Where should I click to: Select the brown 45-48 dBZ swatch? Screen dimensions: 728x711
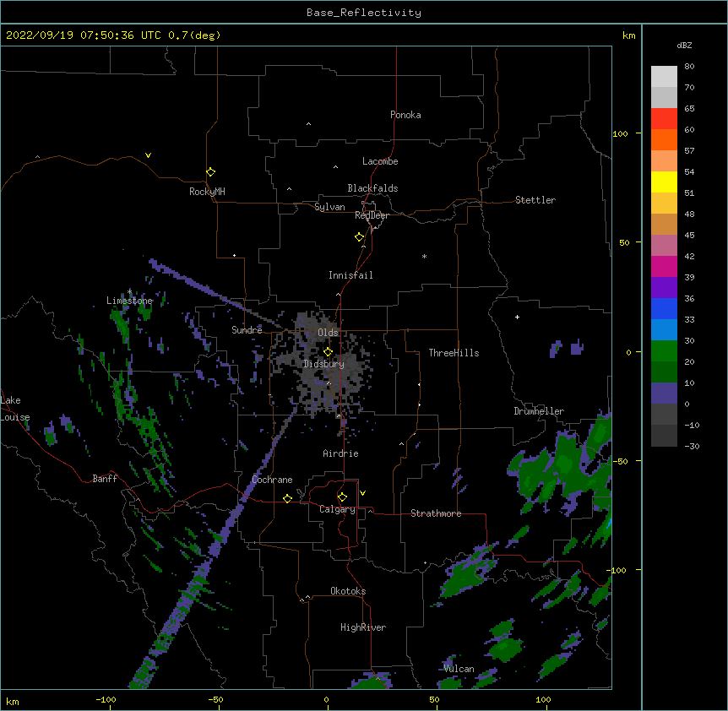point(664,224)
